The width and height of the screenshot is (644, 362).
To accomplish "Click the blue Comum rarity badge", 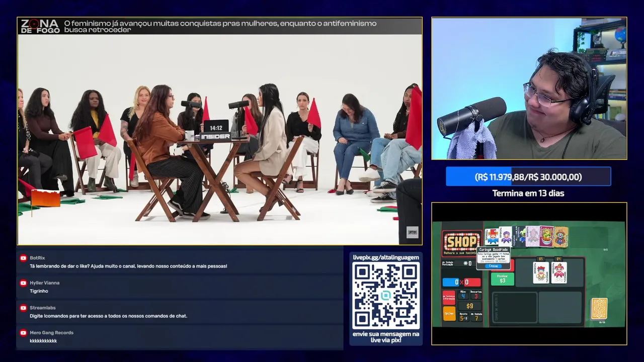I will (493, 266).
